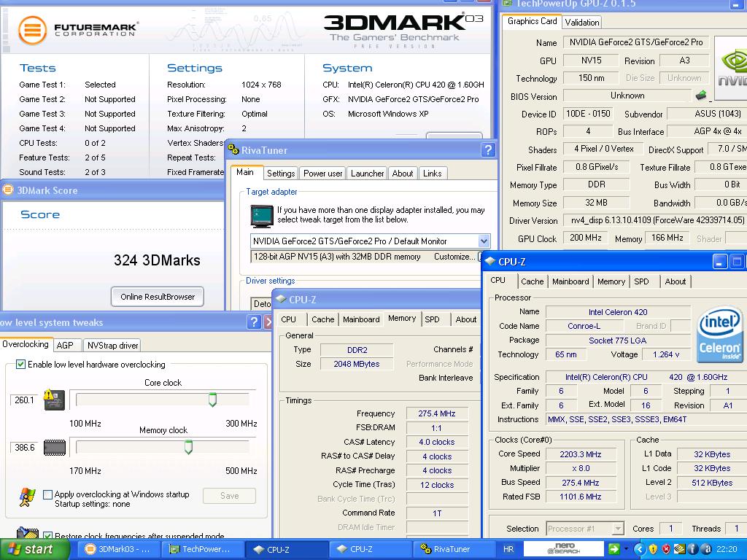
Task: Click the taskbar clock showing 22:20
Action: (727, 549)
